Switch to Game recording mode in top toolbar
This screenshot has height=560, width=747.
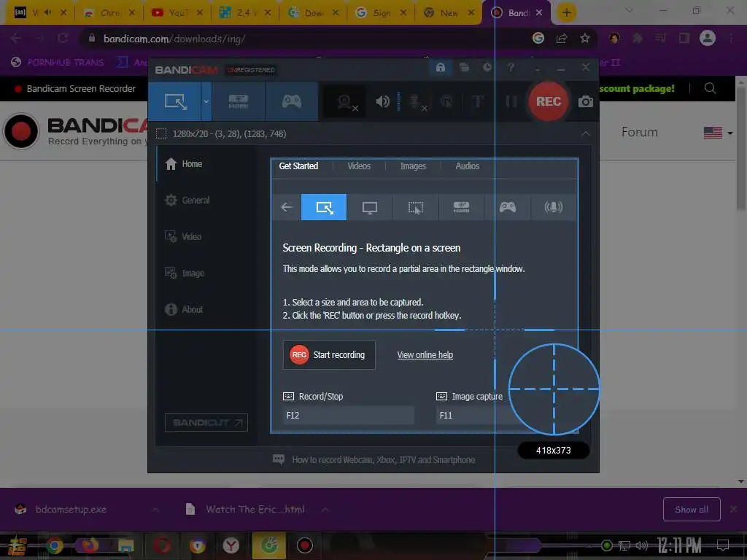point(292,101)
